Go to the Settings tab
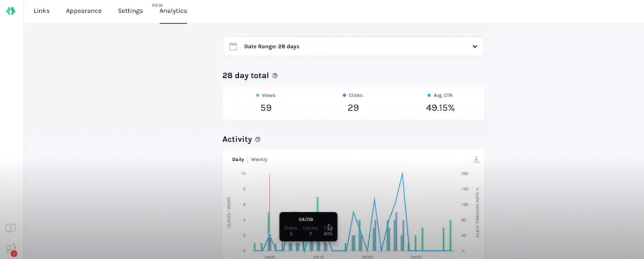 130,11
